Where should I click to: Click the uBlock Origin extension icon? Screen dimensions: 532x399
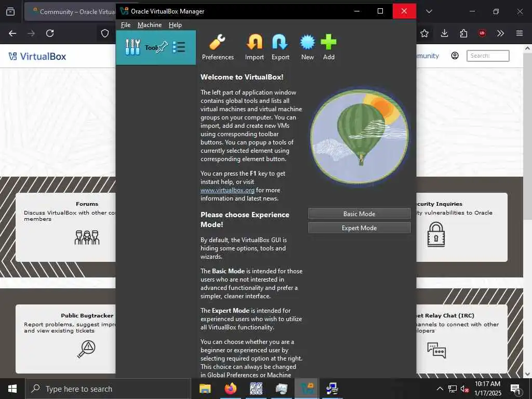pyautogui.click(x=482, y=33)
